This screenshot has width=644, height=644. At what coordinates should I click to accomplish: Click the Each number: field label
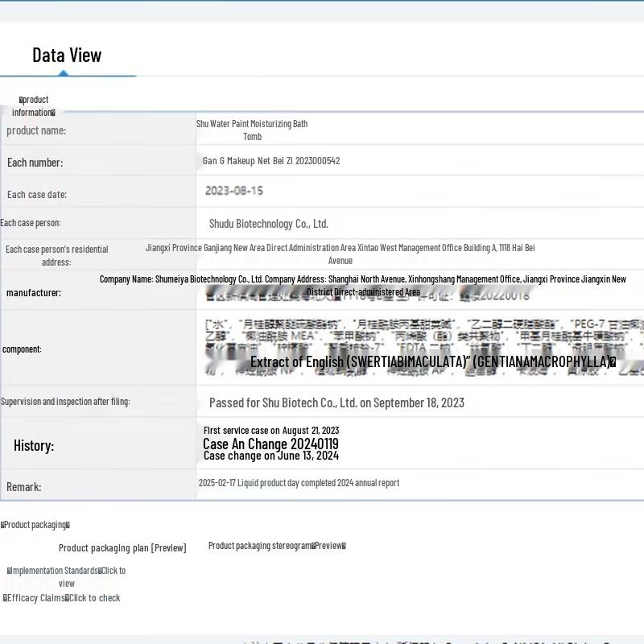35,163
